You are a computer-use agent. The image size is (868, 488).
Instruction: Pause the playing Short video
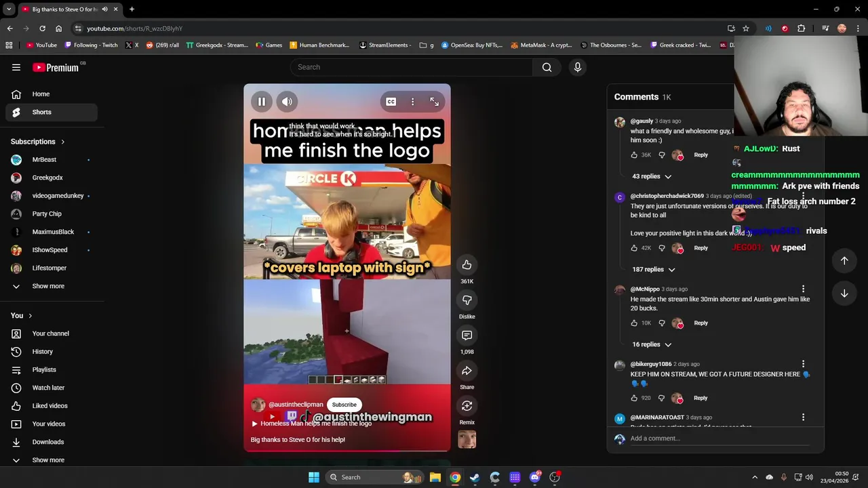(262, 102)
